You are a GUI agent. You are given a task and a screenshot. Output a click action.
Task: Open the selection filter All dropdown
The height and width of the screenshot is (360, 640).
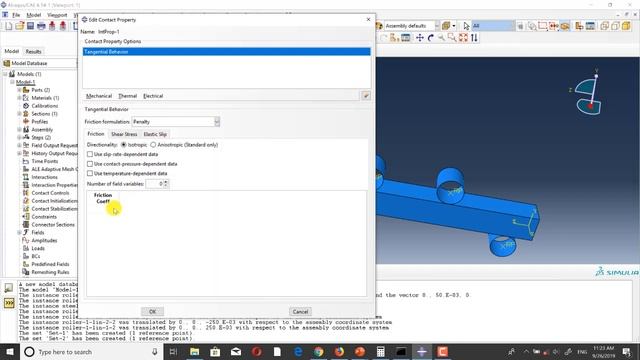tap(493, 26)
